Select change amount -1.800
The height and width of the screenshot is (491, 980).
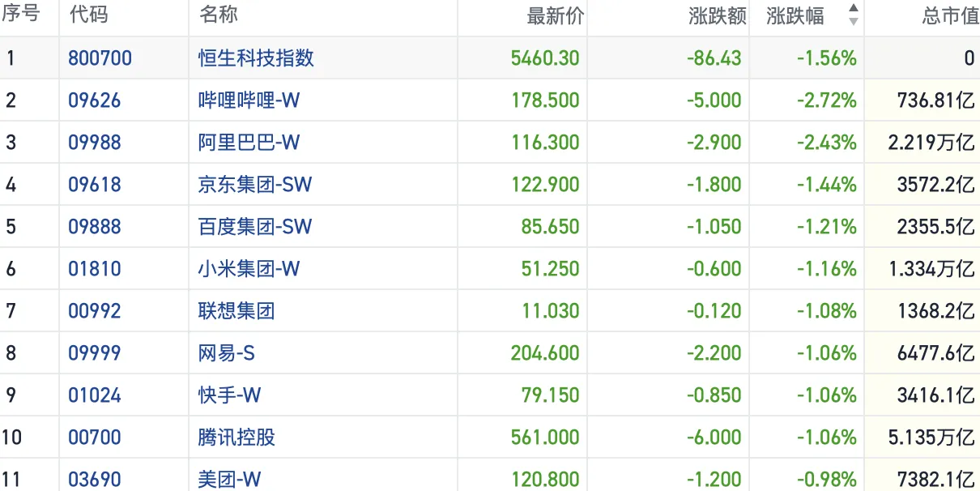click(x=714, y=185)
